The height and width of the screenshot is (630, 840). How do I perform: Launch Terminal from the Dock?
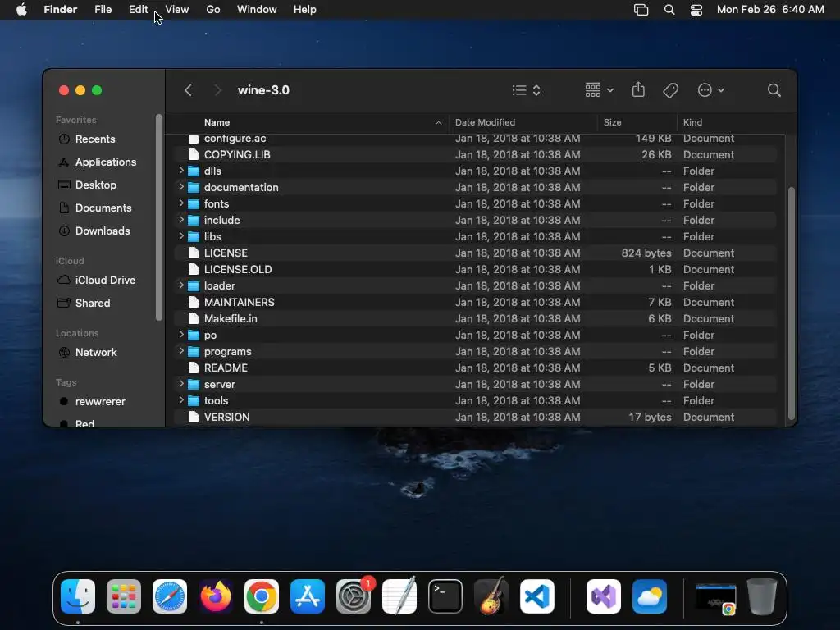point(445,596)
